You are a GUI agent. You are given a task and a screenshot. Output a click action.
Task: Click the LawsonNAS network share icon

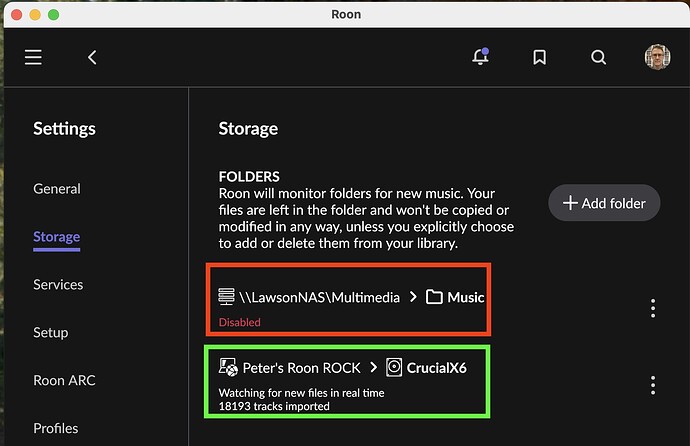(226, 296)
